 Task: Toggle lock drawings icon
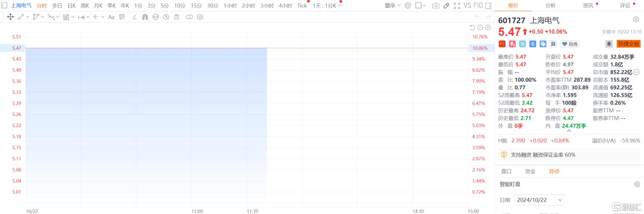point(155,17)
